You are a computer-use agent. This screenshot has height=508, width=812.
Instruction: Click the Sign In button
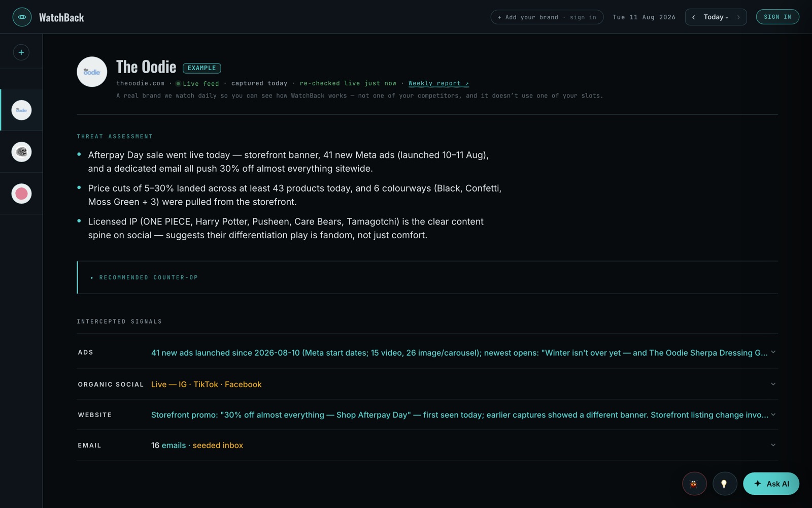pos(777,17)
